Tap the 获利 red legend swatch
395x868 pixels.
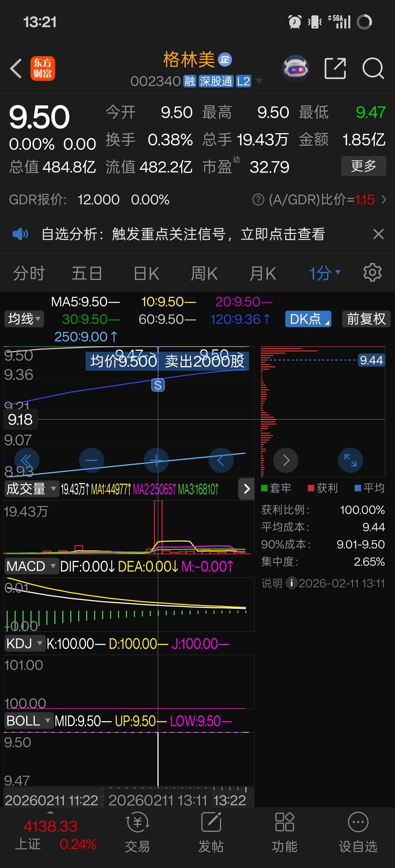(311, 488)
